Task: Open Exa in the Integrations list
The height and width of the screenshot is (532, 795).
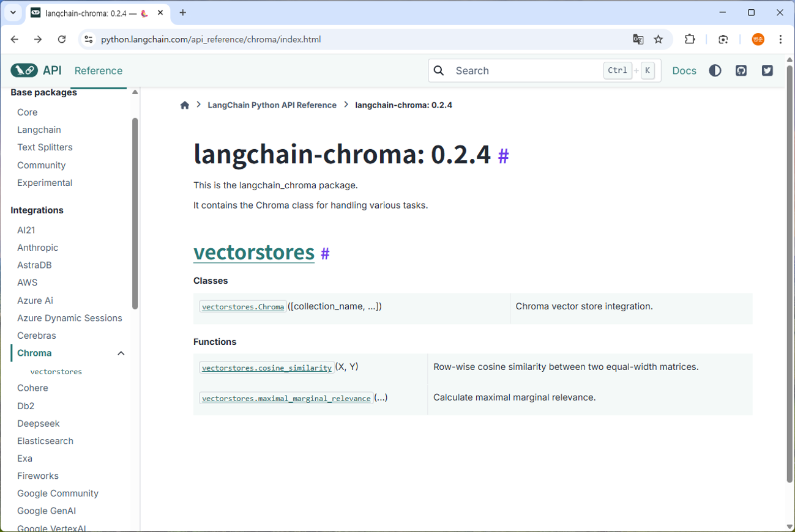Action: [24, 459]
